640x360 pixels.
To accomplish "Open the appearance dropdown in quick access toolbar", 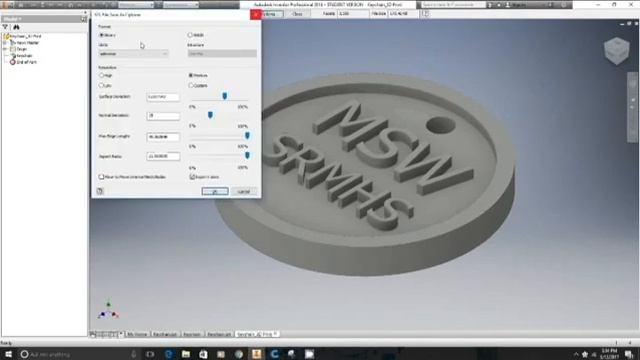I will coord(181,4).
